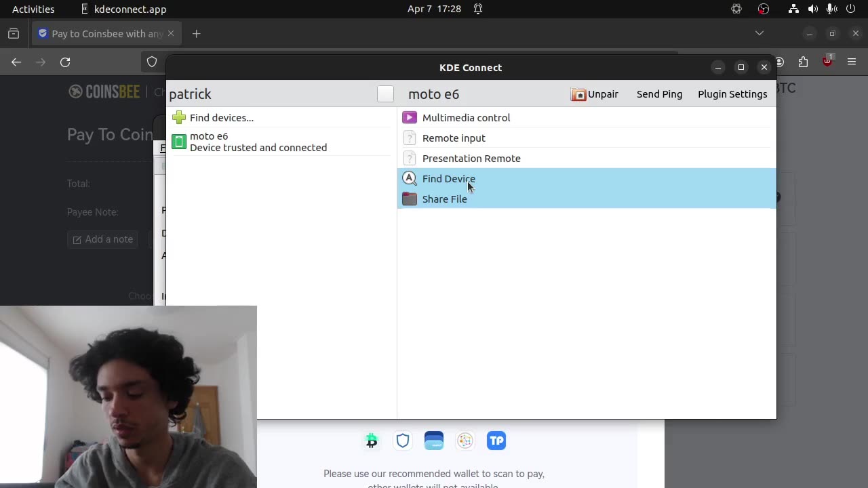This screenshot has width=868, height=488.
Task: Click the Coinsbee logo on the page
Action: click(104, 91)
